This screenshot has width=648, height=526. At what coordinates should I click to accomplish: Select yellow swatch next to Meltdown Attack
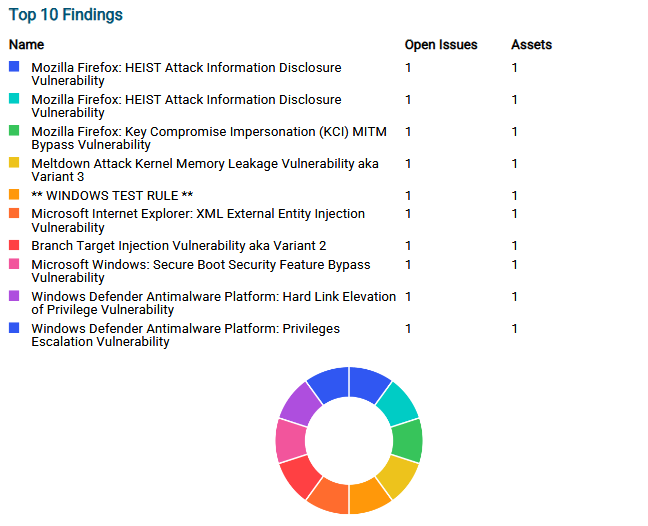coord(14,163)
